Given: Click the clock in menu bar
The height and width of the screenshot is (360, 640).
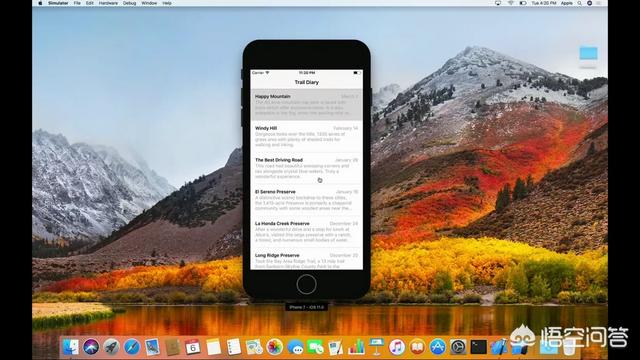Looking at the screenshot, I should click(x=544, y=3).
